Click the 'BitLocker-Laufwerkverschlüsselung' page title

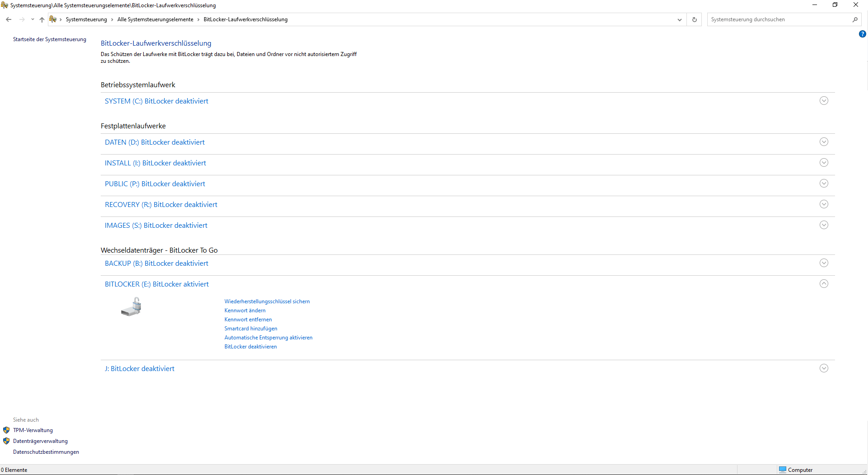click(156, 43)
